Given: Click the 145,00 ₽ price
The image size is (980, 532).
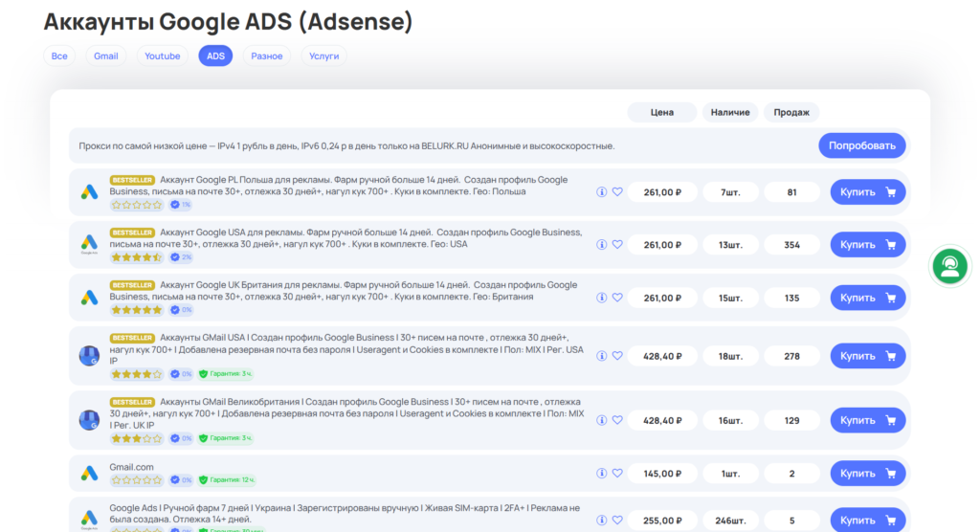Looking at the screenshot, I should pos(662,474).
